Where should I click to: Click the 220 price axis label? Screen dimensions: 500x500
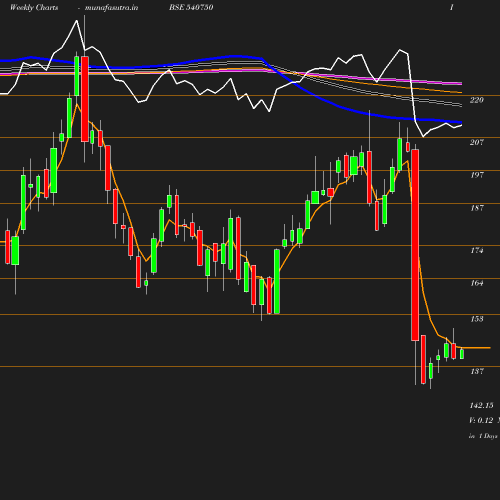point(477,100)
